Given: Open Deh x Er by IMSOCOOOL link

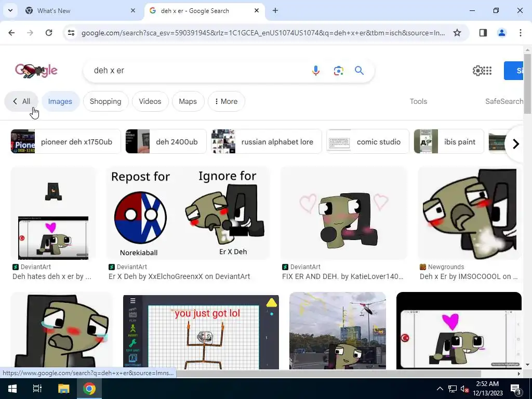Looking at the screenshot, I should pos(469,276).
